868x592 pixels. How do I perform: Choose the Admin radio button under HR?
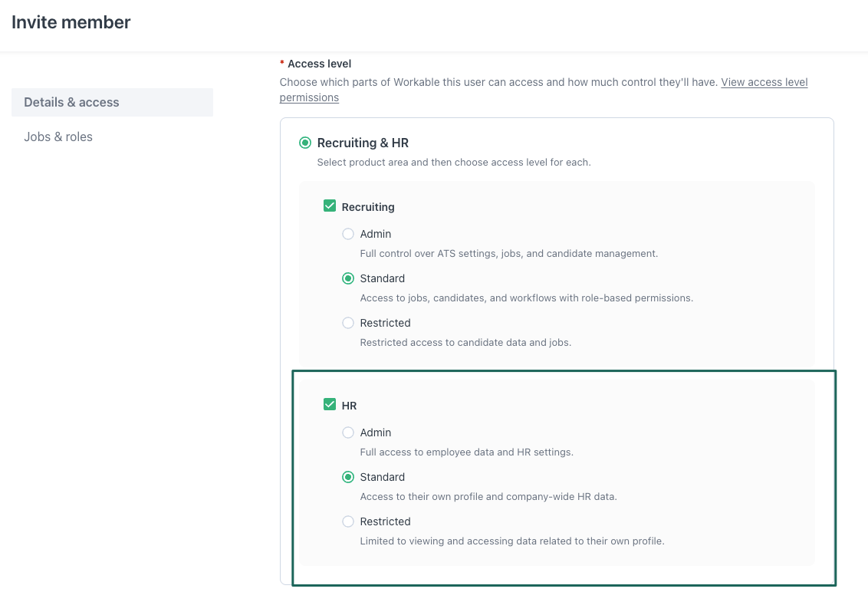(x=348, y=432)
